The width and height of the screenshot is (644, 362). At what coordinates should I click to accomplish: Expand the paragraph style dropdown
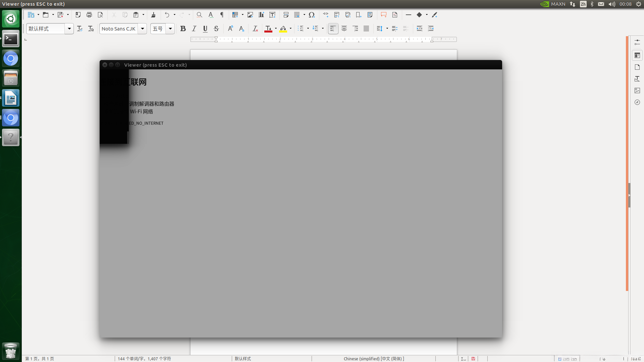click(x=69, y=29)
